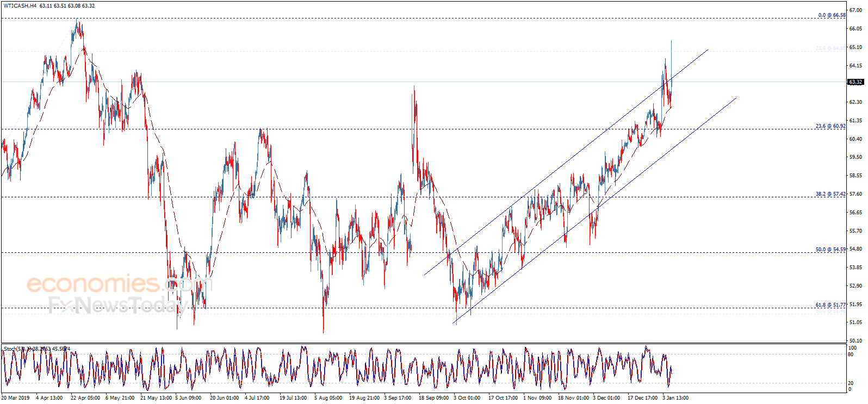
Task: Click the "17 Dec 17:00" date label
Action: point(642,398)
